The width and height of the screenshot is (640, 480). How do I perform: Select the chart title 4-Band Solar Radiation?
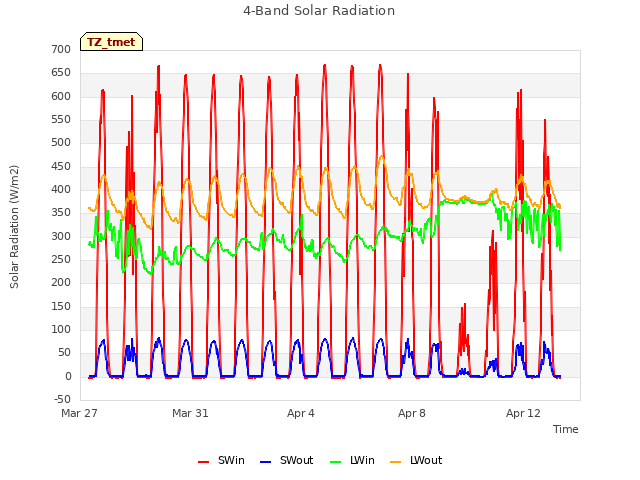coord(319,11)
